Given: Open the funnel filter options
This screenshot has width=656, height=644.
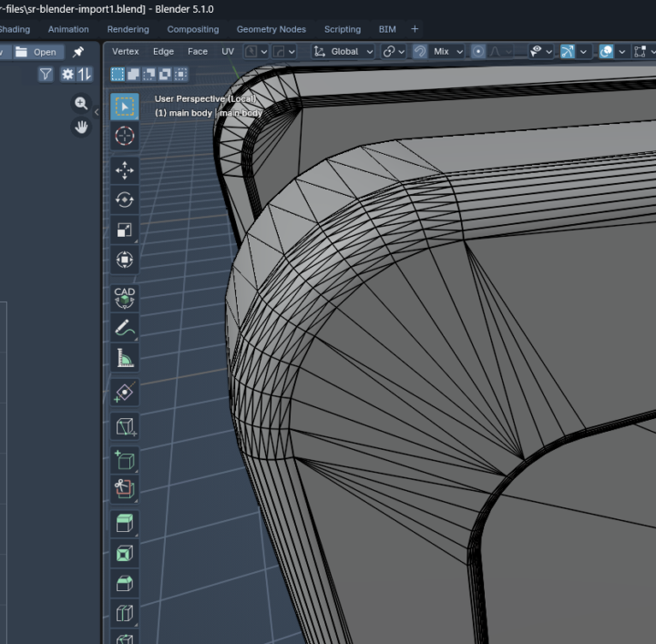Looking at the screenshot, I should coord(46,75).
